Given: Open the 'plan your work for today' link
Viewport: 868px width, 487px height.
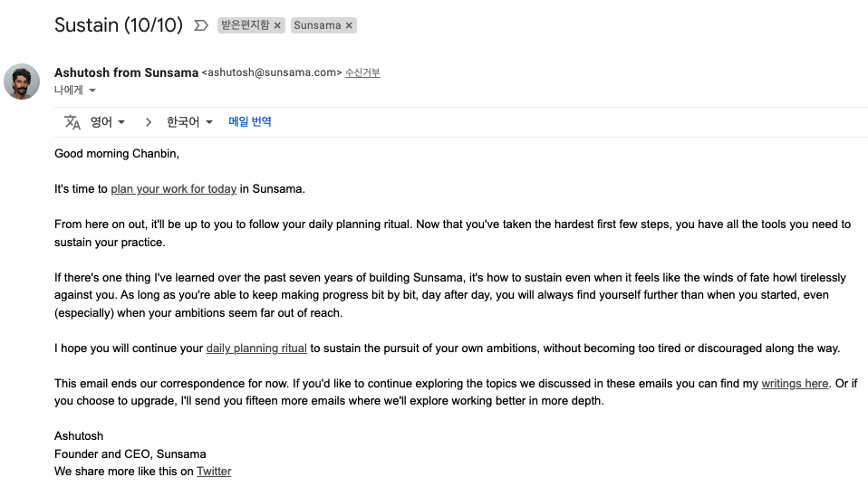Looking at the screenshot, I should click(x=173, y=189).
